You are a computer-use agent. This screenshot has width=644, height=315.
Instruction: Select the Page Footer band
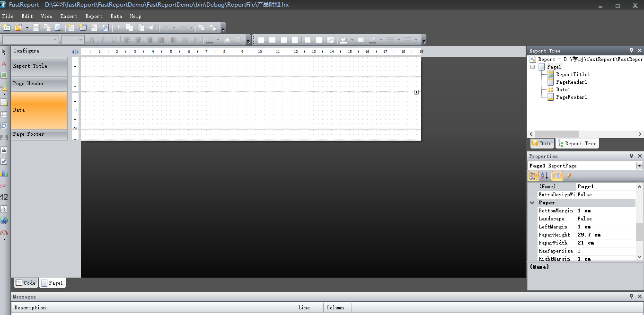39,134
